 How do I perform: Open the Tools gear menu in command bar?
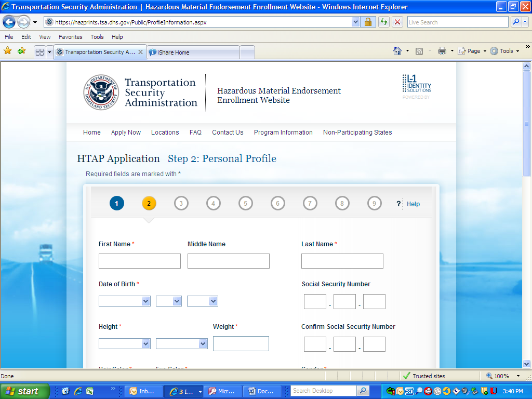click(505, 51)
